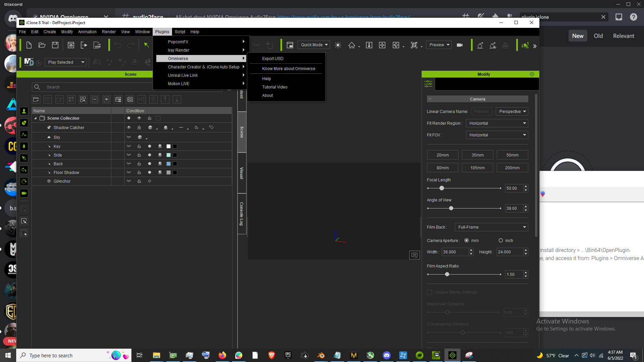Click the Side light cyan color swatch

pyautogui.click(x=168, y=155)
